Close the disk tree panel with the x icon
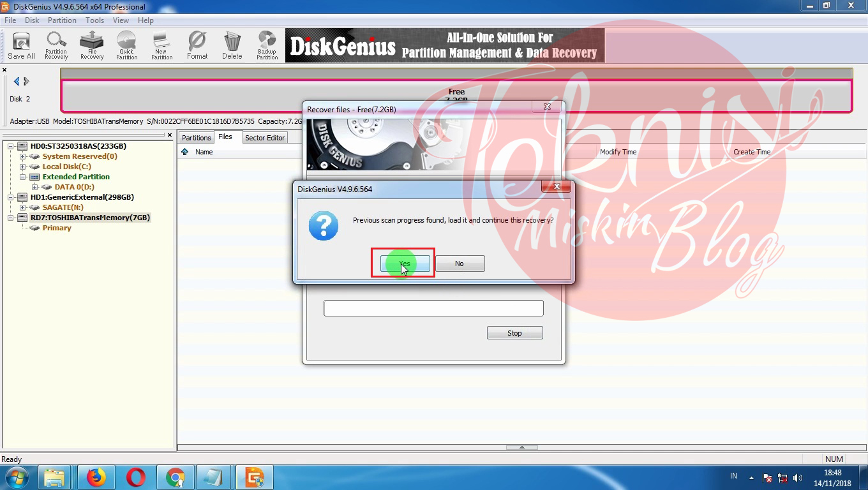868x490 pixels. pos(170,135)
